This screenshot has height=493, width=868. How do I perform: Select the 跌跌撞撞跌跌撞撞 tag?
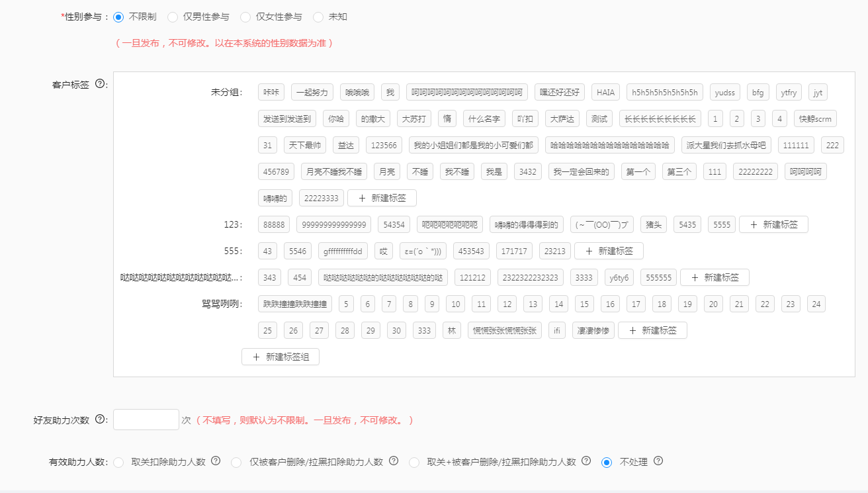click(295, 304)
